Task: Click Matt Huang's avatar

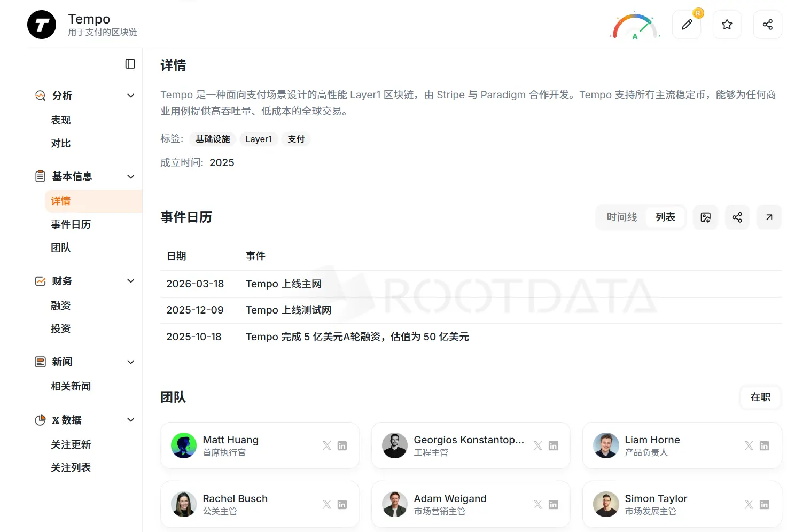Action: [184, 445]
